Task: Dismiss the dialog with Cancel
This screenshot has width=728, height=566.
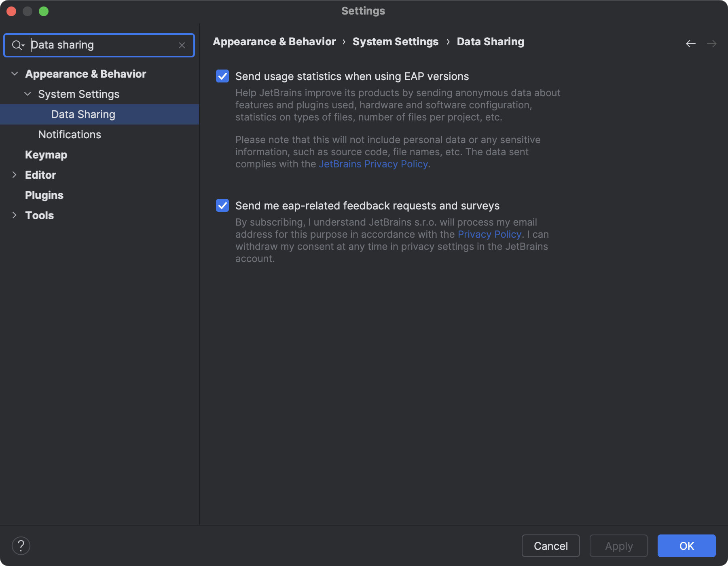Action: point(550,546)
